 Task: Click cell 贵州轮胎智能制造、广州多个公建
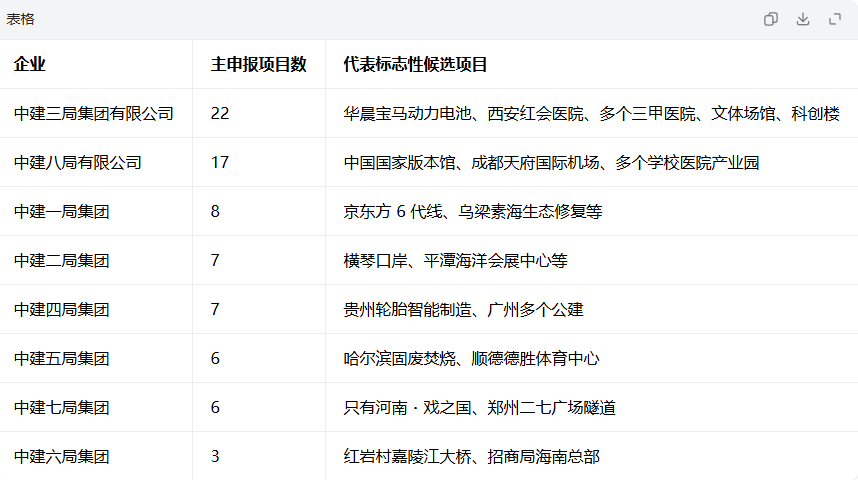click(x=463, y=309)
